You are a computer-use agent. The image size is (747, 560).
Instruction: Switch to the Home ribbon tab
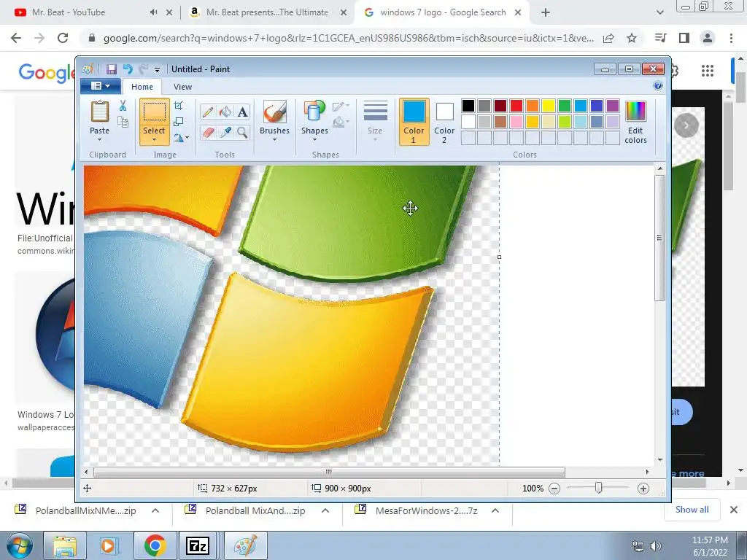click(142, 87)
